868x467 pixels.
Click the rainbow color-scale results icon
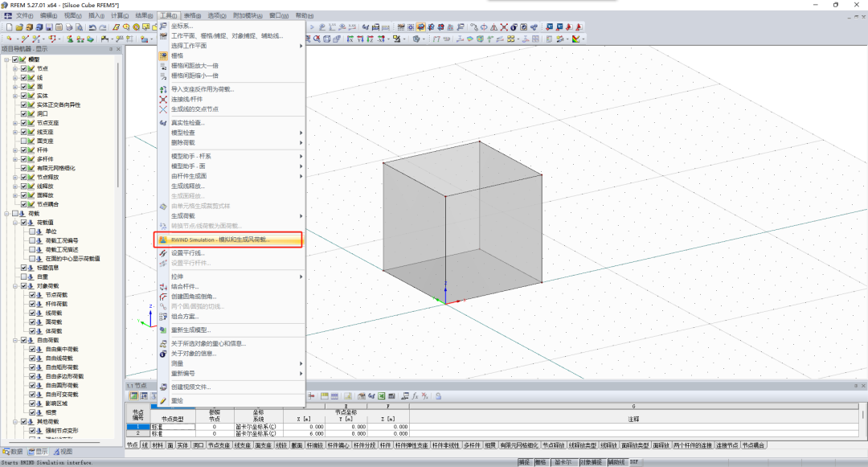[x=575, y=39]
